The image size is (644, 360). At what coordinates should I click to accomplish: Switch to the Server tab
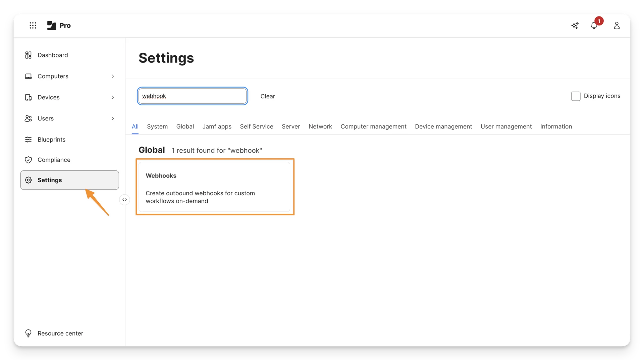(x=291, y=126)
